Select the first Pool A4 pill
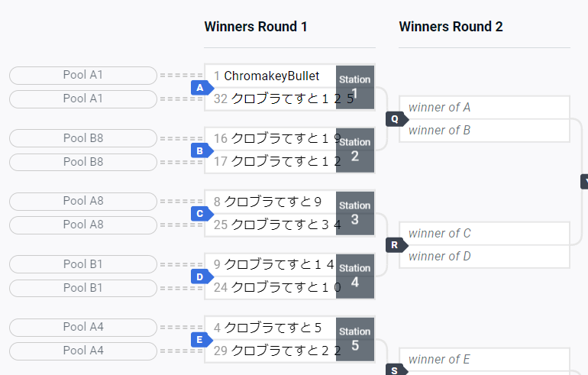 coord(83,328)
